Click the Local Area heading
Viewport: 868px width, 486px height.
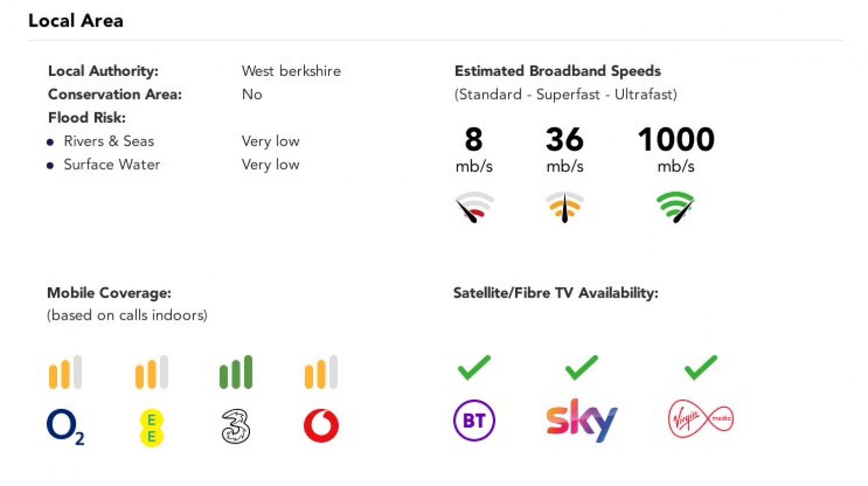(x=76, y=21)
